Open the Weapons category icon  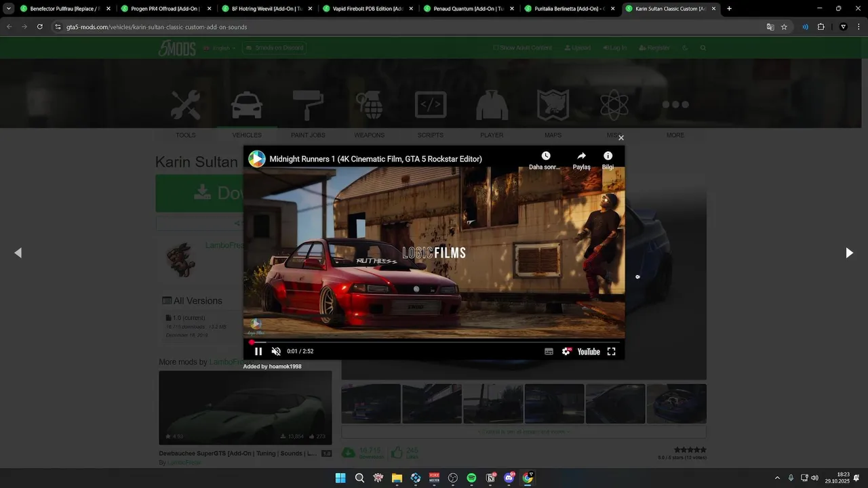coord(370,105)
